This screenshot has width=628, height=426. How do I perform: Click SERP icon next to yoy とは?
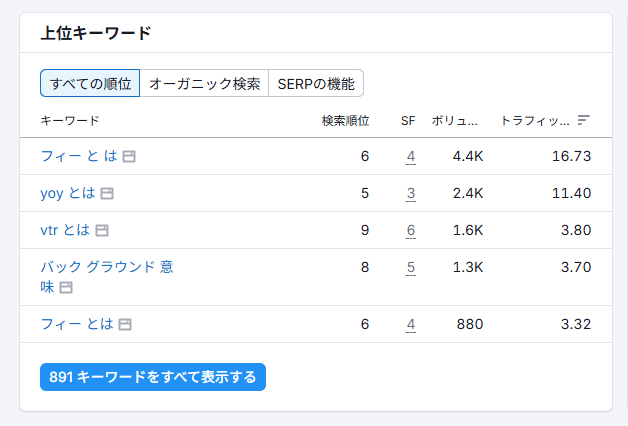click(x=107, y=193)
